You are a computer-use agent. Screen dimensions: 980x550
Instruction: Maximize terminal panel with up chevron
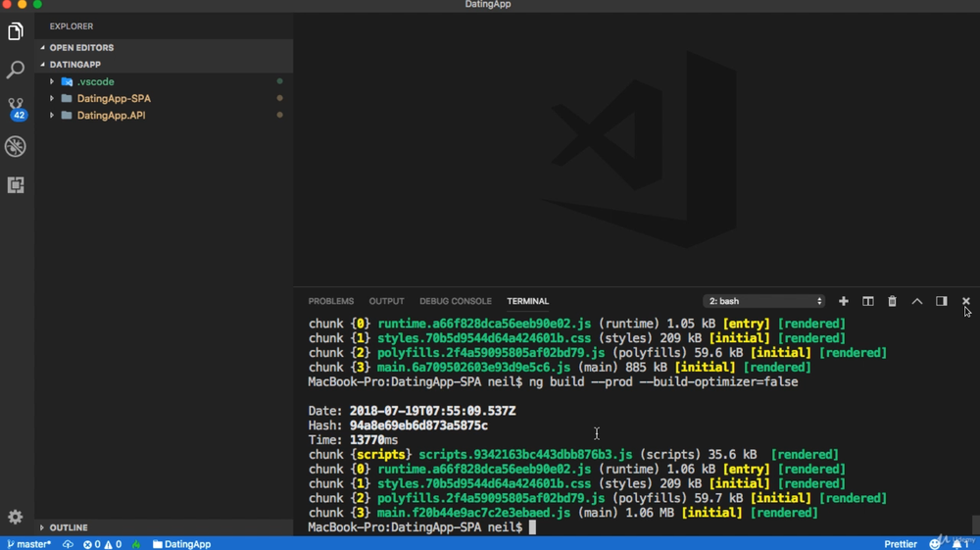917,301
